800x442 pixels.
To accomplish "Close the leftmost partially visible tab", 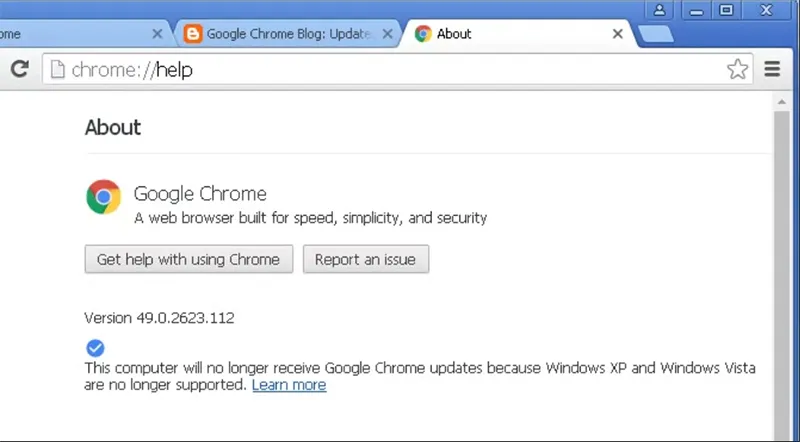I will pos(157,33).
